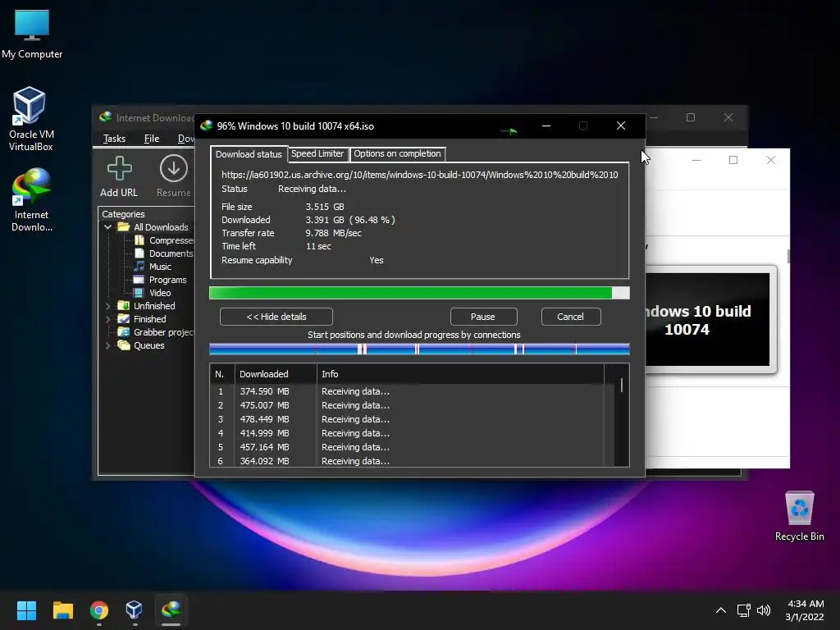Image resolution: width=840 pixels, height=630 pixels.
Task: Collapse the All Downloads tree node
Action: click(107, 227)
